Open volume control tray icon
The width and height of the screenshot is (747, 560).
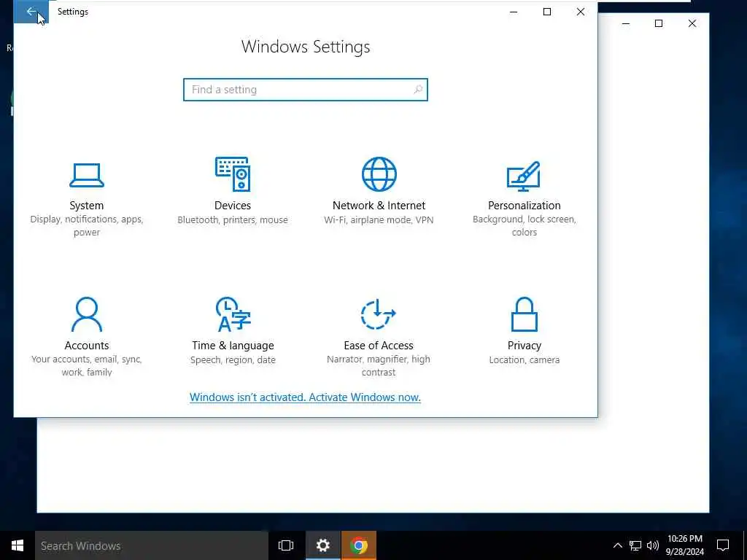(653, 545)
